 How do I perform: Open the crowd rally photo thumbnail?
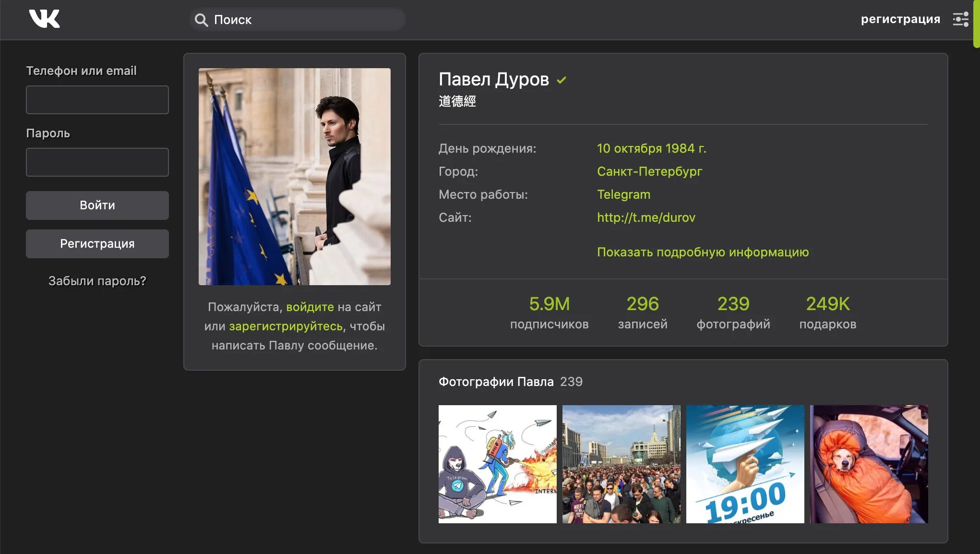pyautogui.click(x=621, y=464)
